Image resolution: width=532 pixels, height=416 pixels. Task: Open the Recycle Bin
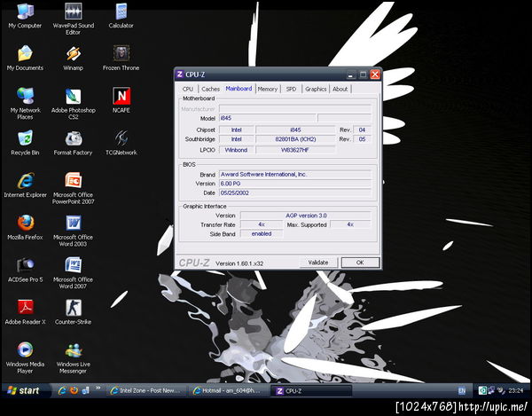(25, 143)
